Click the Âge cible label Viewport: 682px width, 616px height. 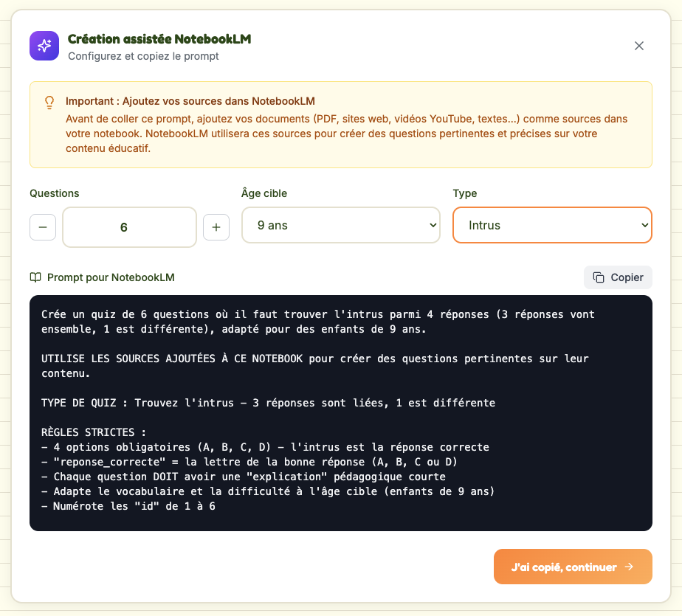264,193
